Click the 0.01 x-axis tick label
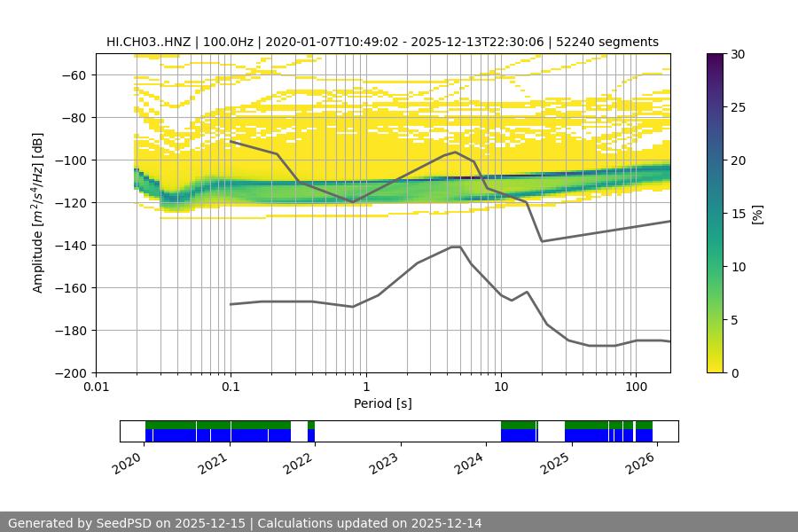The image size is (798, 532). point(96,387)
